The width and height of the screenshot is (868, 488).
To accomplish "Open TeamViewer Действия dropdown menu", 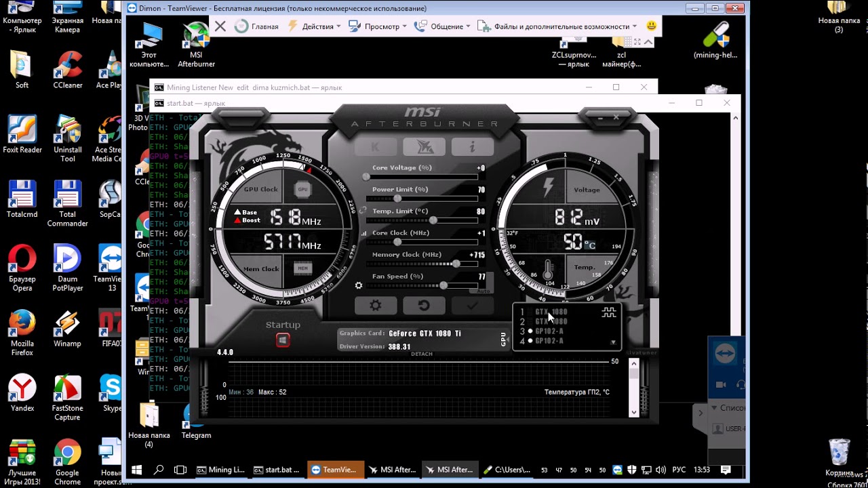I will click(x=315, y=26).
